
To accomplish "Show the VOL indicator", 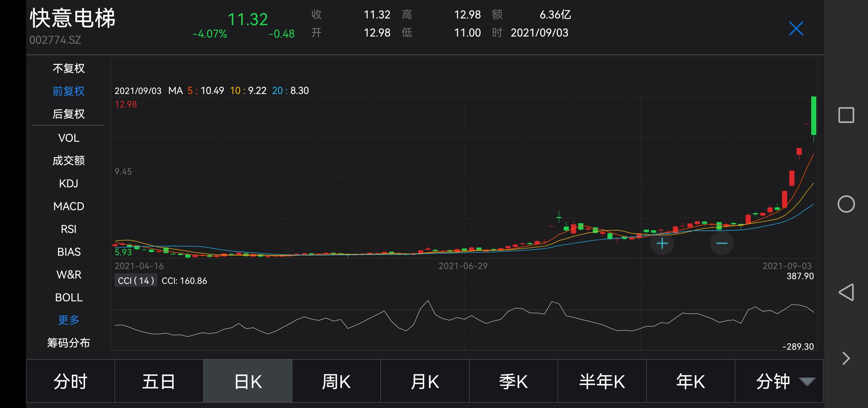I will point(69,138).
